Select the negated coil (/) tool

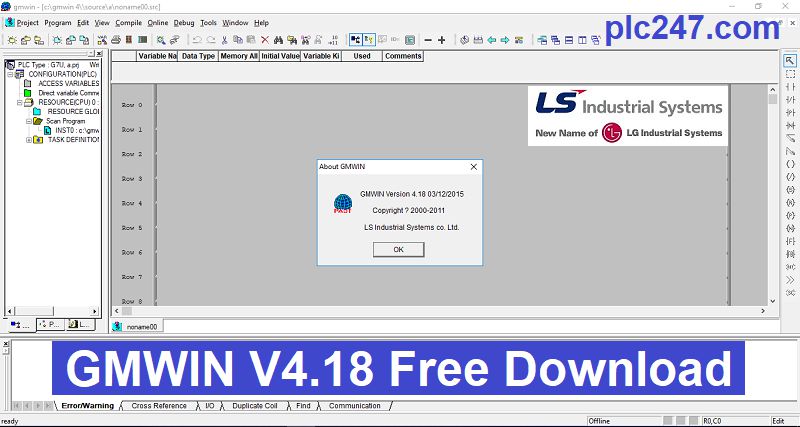pos(790,177)
